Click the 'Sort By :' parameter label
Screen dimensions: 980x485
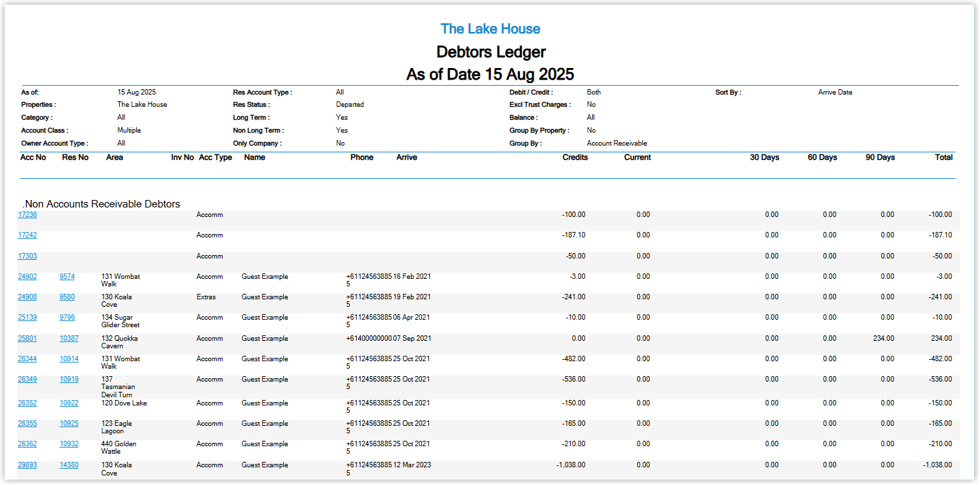[728, 93]
